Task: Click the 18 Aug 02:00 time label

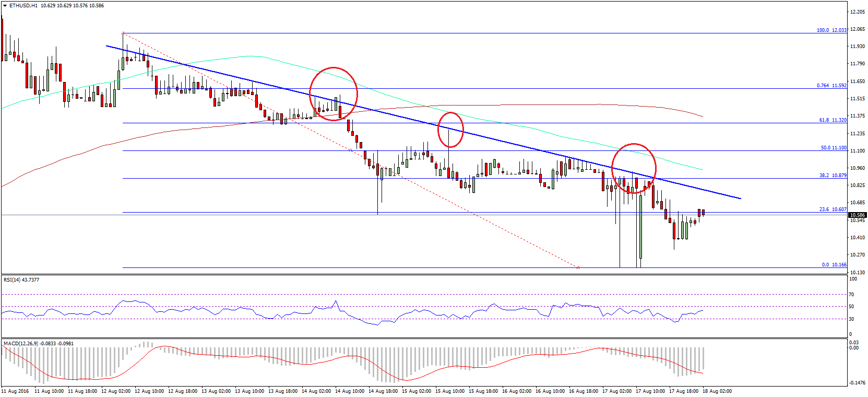Action: click(x=717, y=391)
